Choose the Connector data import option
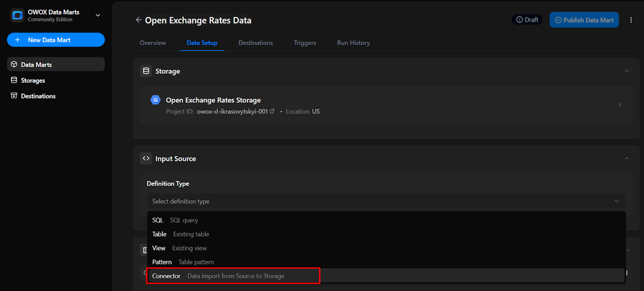Screen dimensions: 644x291 (386, 276)
